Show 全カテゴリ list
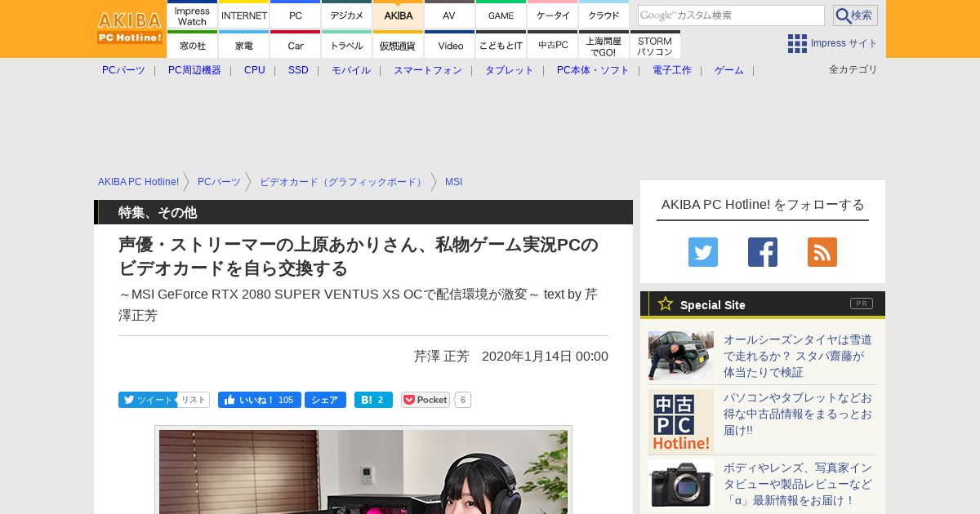This screenshot has width=980, height=514. [x=853, y=69]
